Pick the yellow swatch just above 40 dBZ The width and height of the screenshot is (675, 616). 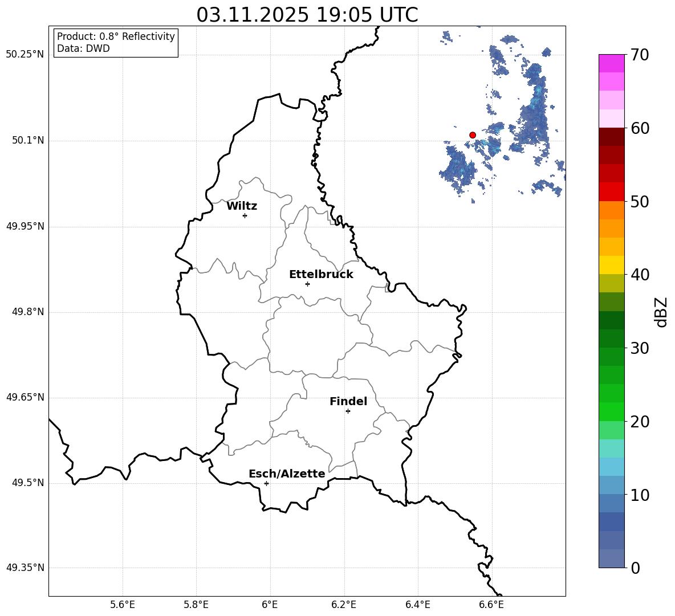point(611,265)
